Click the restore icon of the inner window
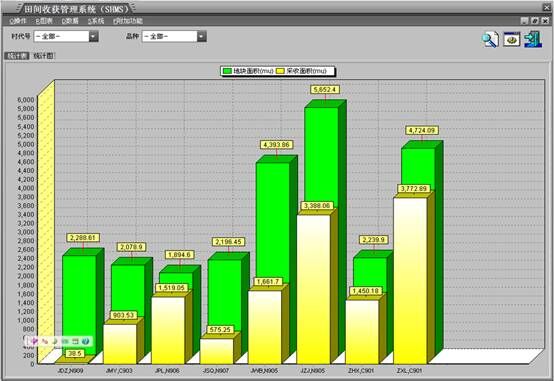Viewport: 554px width, 381px height. point(535,21)
